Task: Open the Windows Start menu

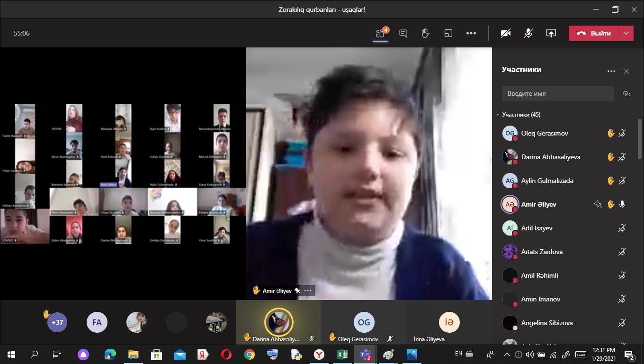Action: tap(11, 355)
